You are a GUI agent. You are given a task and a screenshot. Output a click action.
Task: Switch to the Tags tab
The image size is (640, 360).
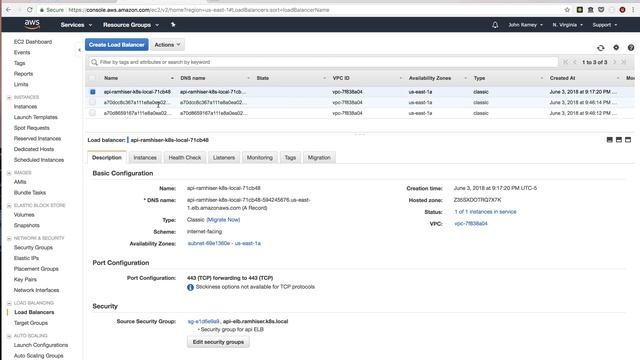click(290, 158)
